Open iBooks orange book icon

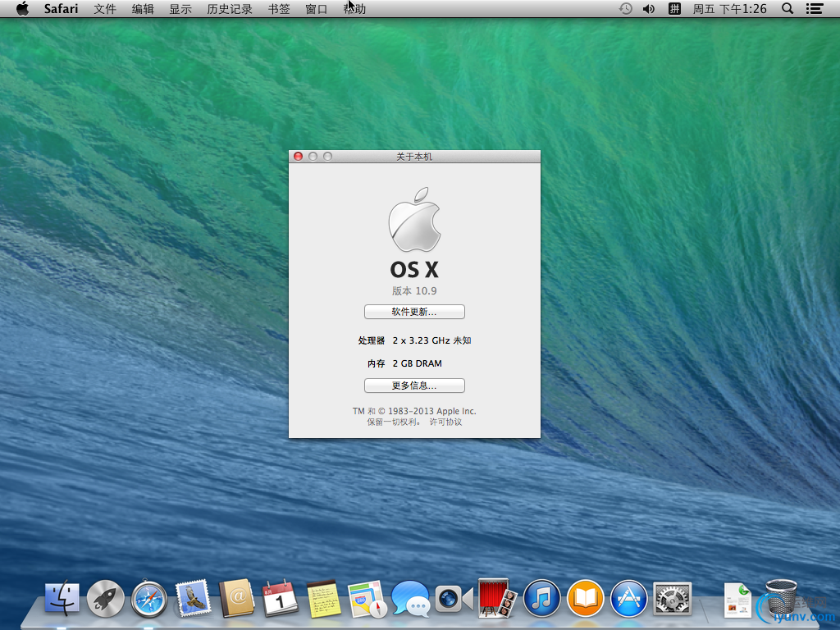click(x=586, y=598)
